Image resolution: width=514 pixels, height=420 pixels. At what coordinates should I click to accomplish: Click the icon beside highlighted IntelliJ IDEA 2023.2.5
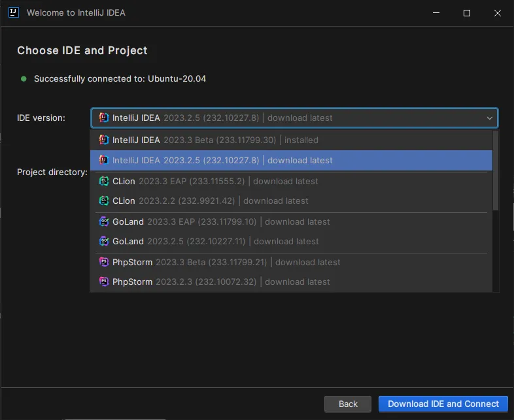103,160
